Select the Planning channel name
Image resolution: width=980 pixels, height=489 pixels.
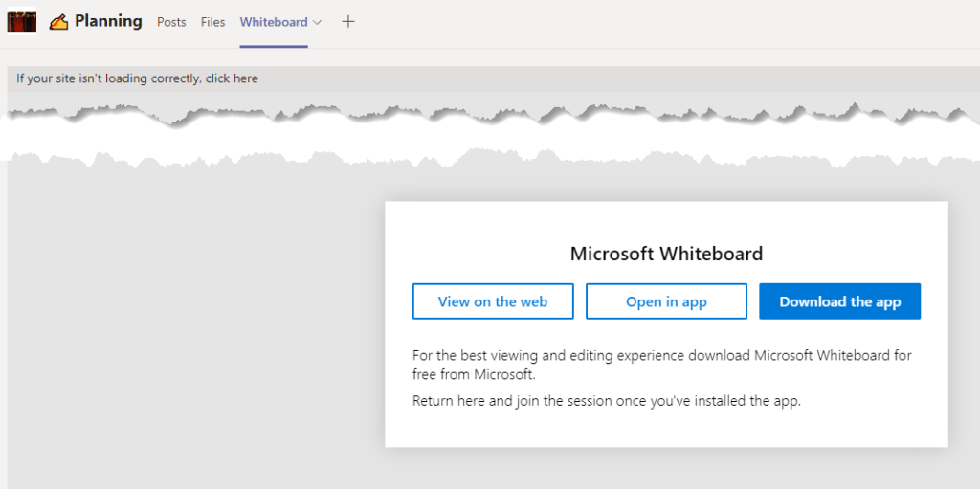(x=108, y=21)
